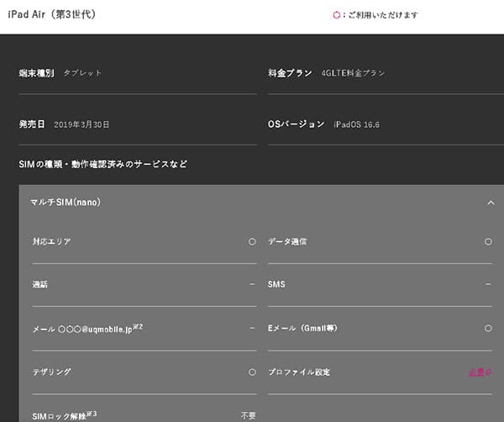Click the 対応エリア row label
Screen dimensions: 504x422
tap(51, 241)
